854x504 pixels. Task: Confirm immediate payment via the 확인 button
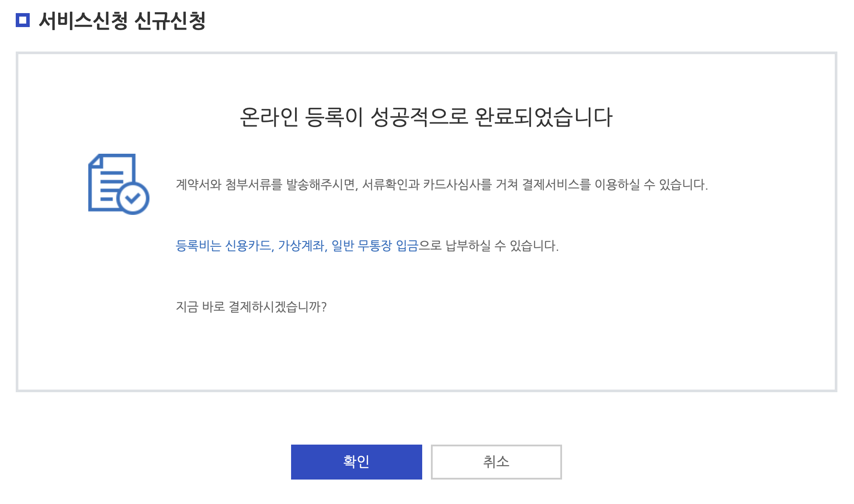356,462
